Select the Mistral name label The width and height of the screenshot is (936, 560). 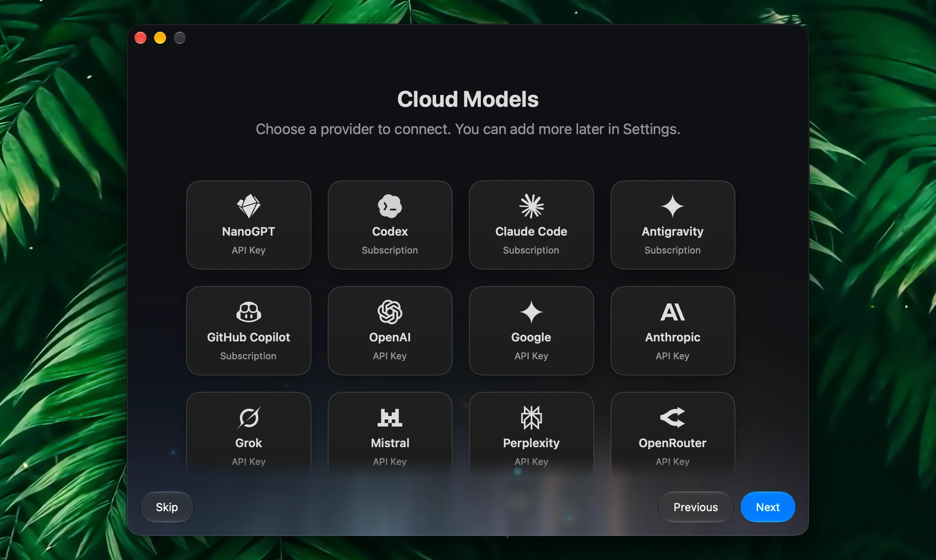(x=390, y=443)
